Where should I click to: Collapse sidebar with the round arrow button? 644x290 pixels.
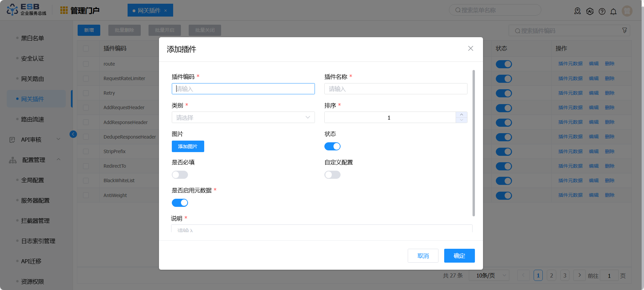click(73, 134)
